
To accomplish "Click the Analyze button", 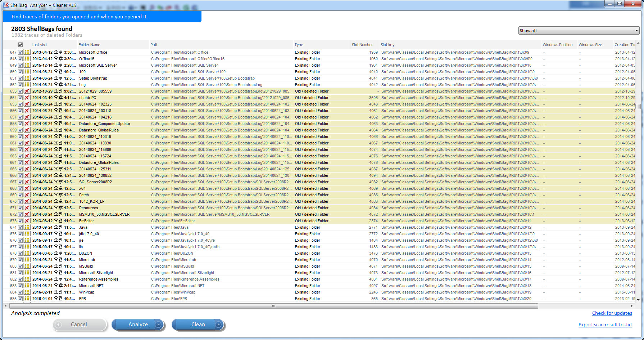I will coord(138,325).
